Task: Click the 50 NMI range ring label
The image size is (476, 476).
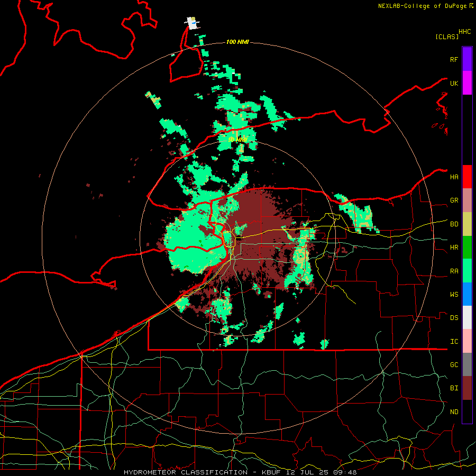Action: (x=237, y=140)
